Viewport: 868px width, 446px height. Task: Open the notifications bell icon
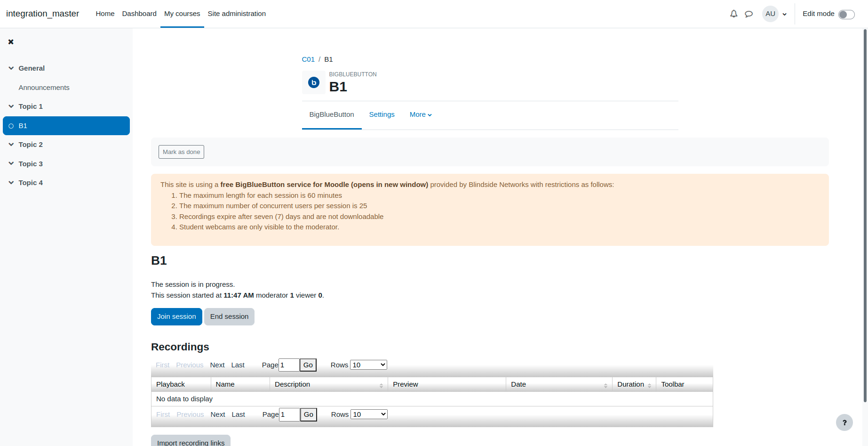(x=733, y=14)
